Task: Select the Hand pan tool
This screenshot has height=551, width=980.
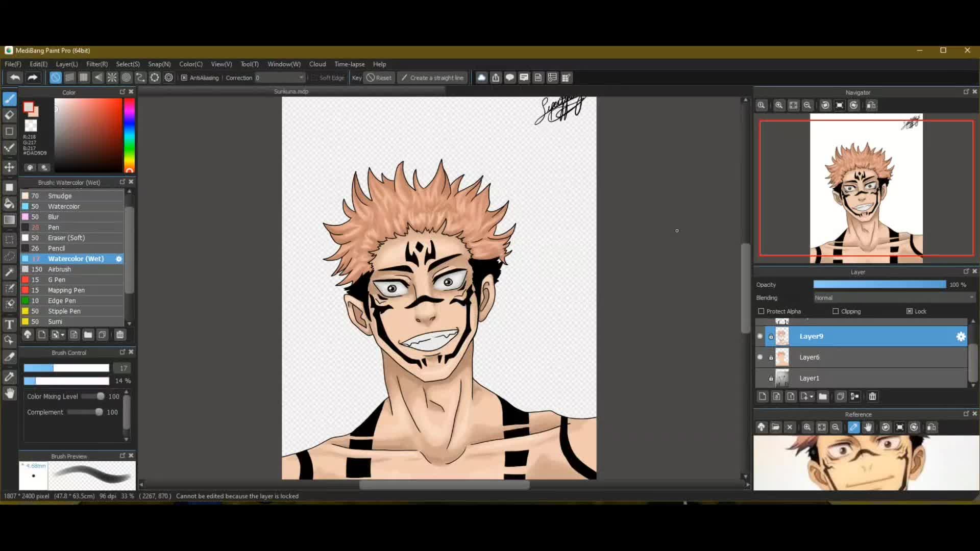Action: coord(10,393)
